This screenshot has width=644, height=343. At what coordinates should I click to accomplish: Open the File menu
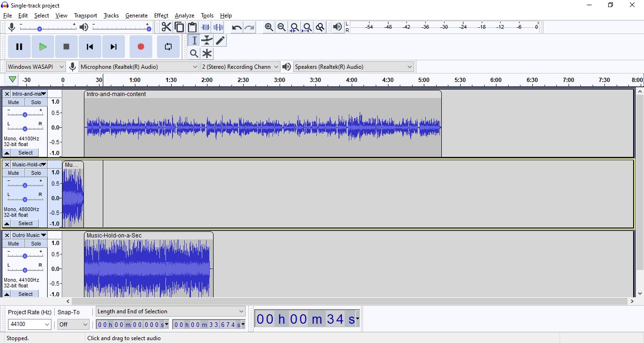tap(8, 16)
